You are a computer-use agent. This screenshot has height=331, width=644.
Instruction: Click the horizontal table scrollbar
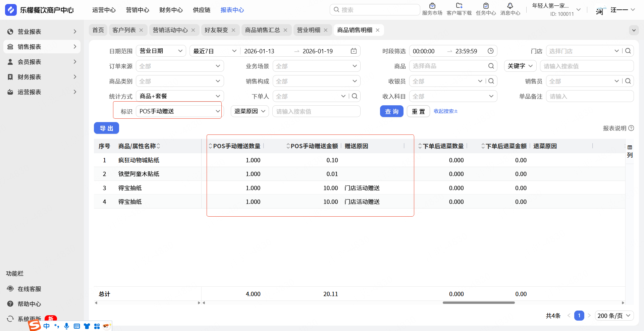pos(478,302)
